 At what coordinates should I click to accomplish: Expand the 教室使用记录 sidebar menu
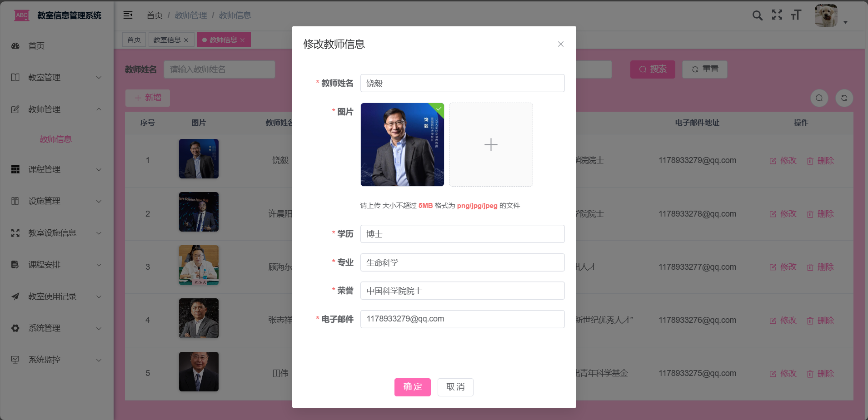click(x=57, y=296)
